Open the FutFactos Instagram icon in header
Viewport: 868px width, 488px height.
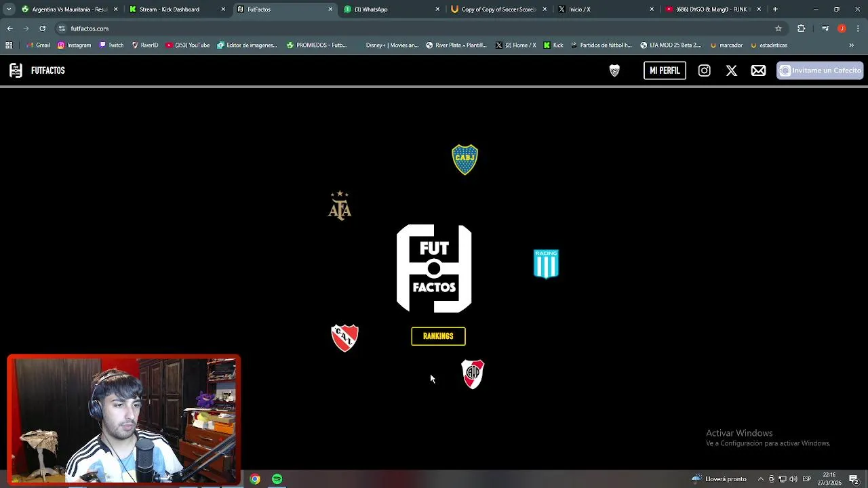coord(705,70)
